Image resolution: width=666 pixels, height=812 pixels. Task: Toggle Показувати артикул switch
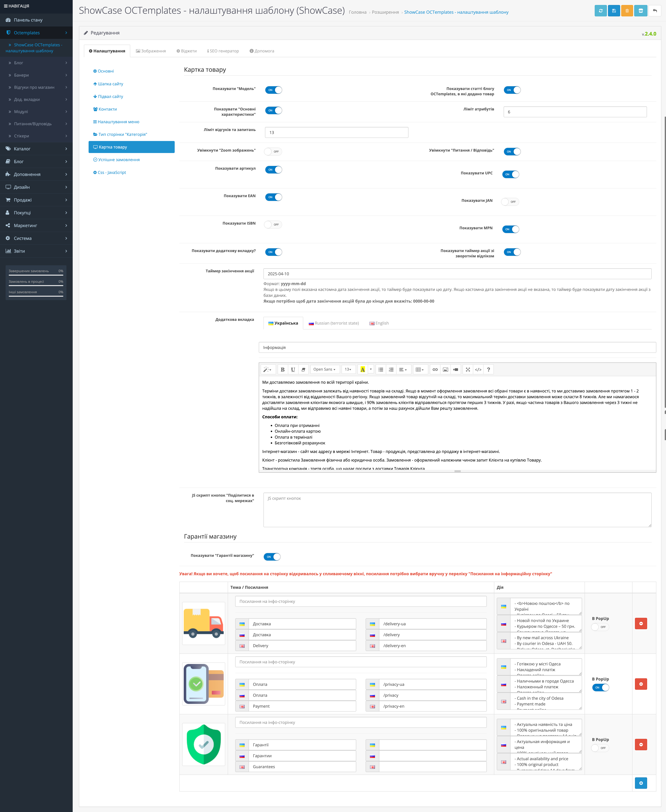pyautogui.click(x=274, y=170)
